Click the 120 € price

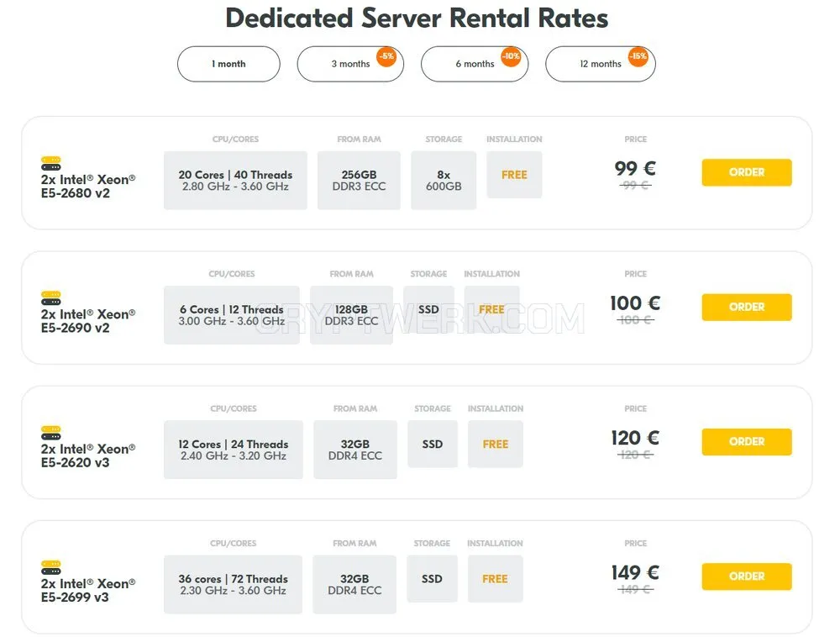[635, 438]
